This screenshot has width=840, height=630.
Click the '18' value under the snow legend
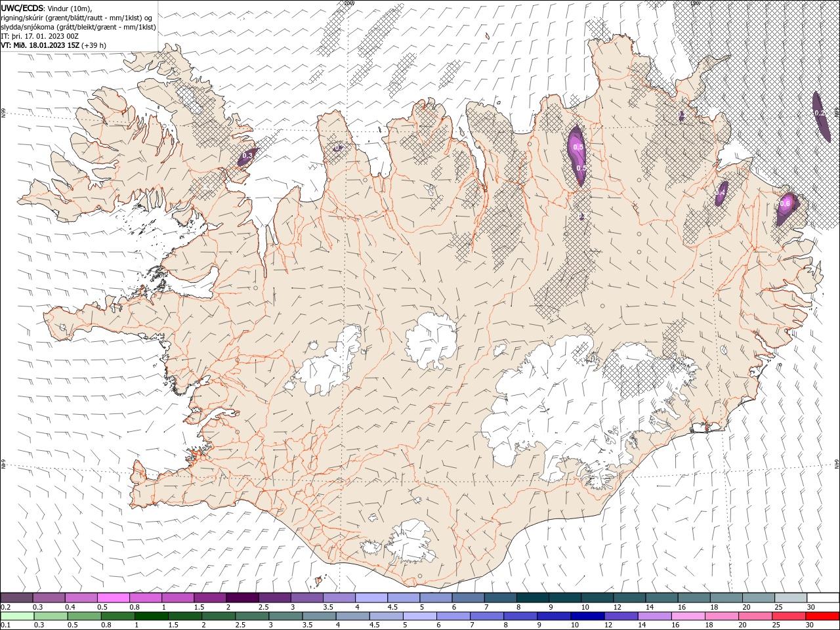[x=714, y=607]
